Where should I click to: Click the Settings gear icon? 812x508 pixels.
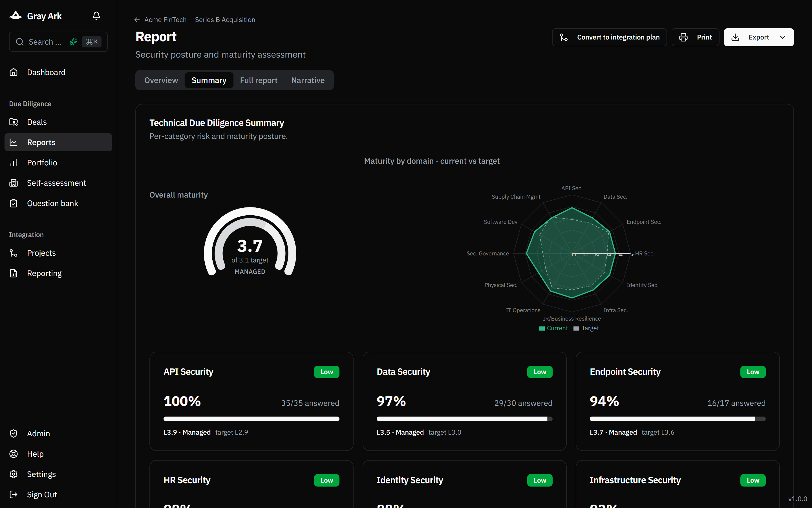14,474
